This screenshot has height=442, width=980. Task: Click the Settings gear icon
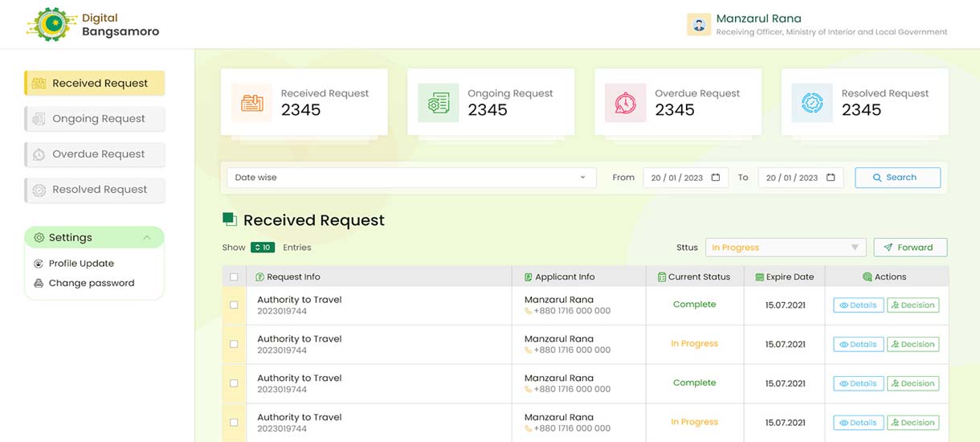click(x=39, y=238)
